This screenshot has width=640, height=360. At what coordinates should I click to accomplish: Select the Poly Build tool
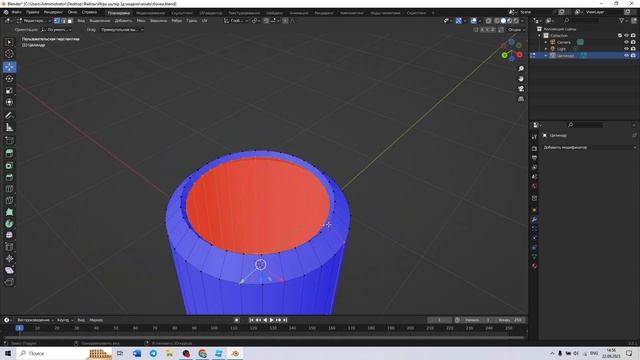point(9,212)
